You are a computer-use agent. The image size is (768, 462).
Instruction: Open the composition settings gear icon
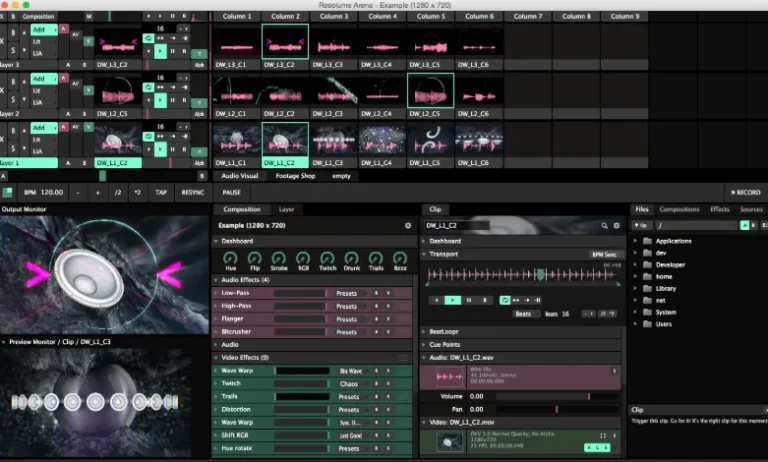[408, 226]
